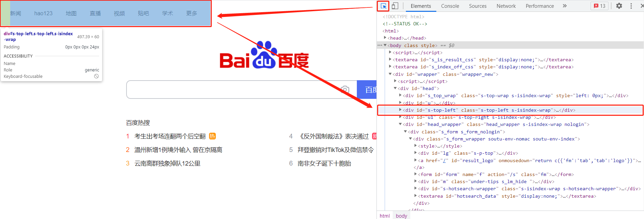Viewport: 644px width, 219px height.
Task: Collapse the div#head_wrapper node
Action: pos(400,124)
